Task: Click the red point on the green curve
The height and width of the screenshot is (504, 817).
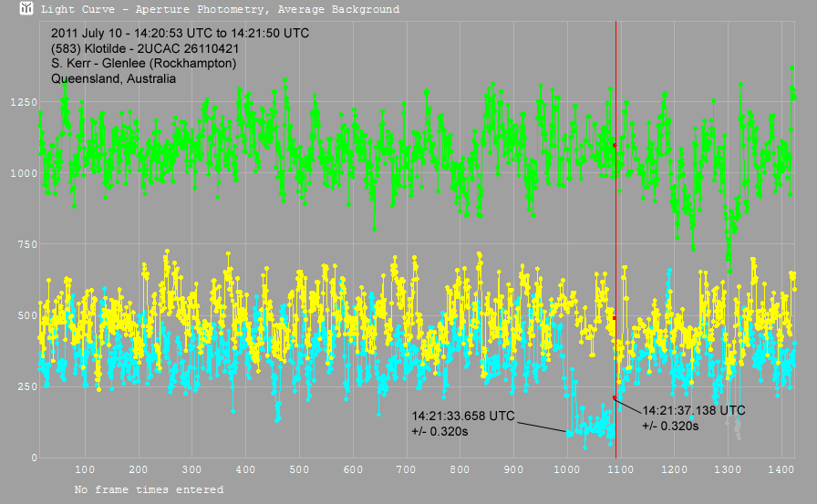Action: pyautogui.click(x=615, y=146)
